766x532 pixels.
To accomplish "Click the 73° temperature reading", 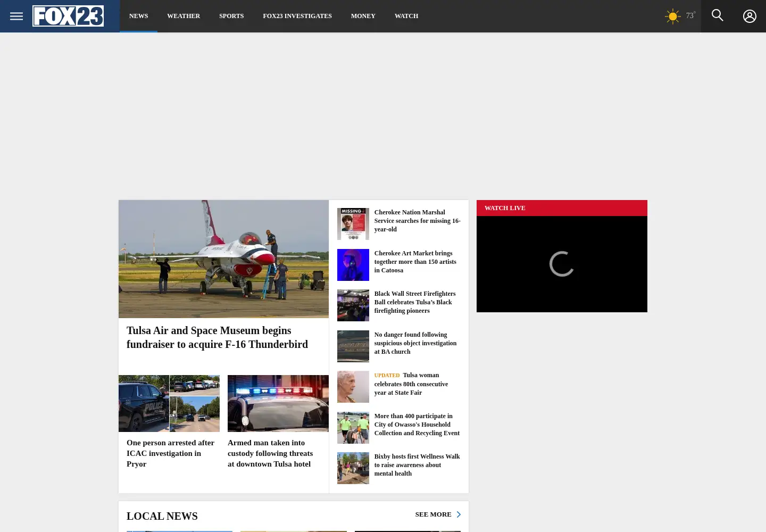I will 690,15.
